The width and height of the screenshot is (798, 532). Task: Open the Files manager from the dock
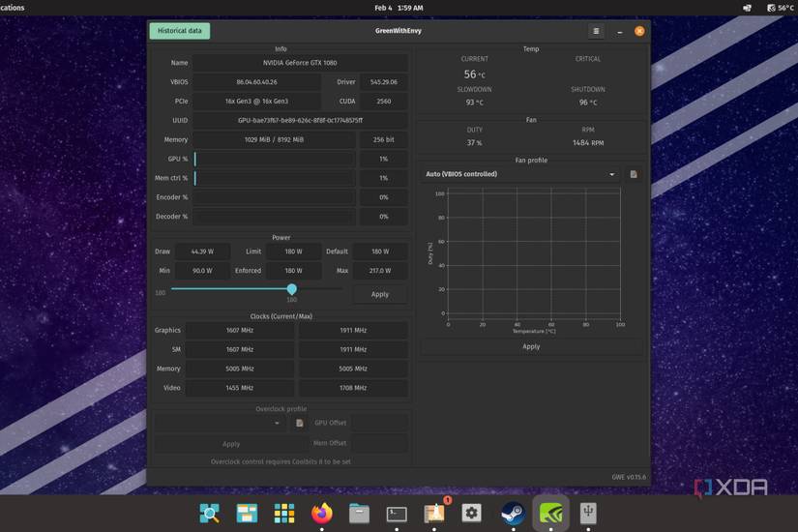(359, 514)
